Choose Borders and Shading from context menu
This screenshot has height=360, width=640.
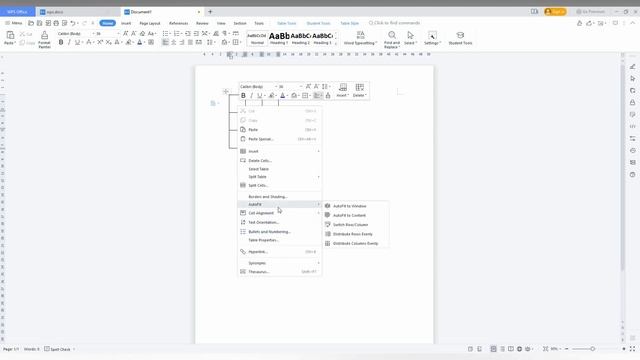click(x=280, y=197)
